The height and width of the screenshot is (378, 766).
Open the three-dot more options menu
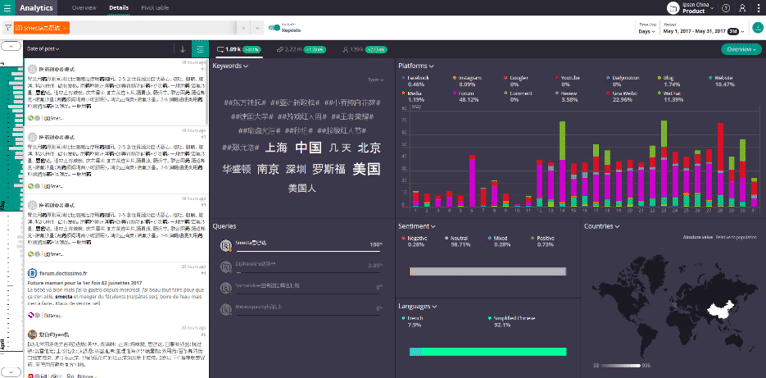click(x=758, y=8)
